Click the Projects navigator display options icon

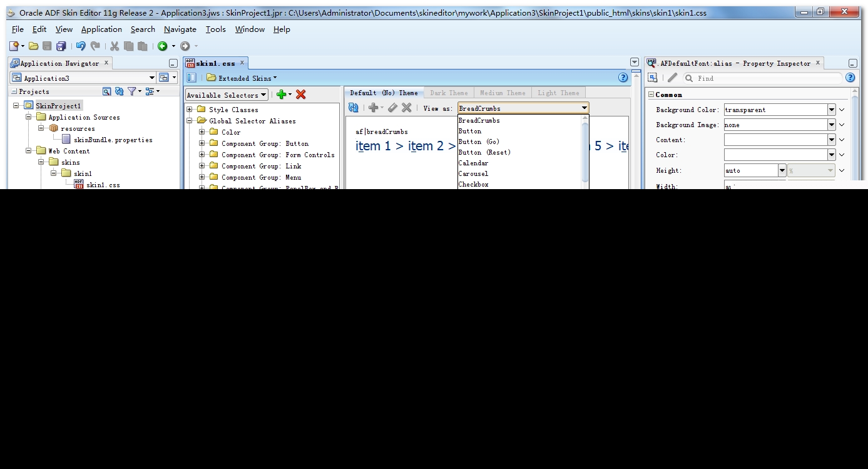coord(150,91)
